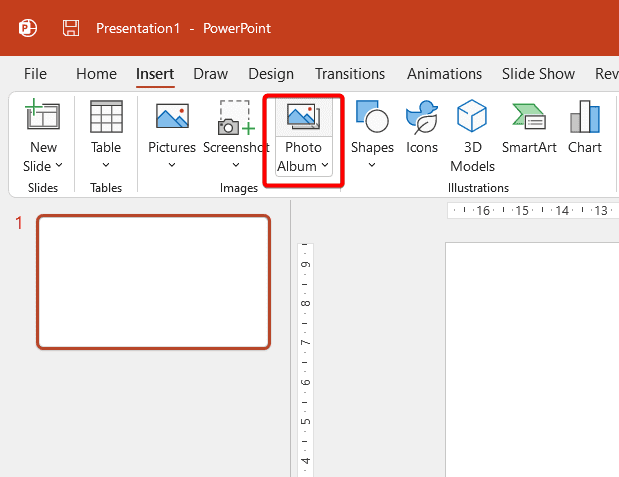Insert a Chart from the ribbon
The image size is (619, 477).
tap(584, 117)
